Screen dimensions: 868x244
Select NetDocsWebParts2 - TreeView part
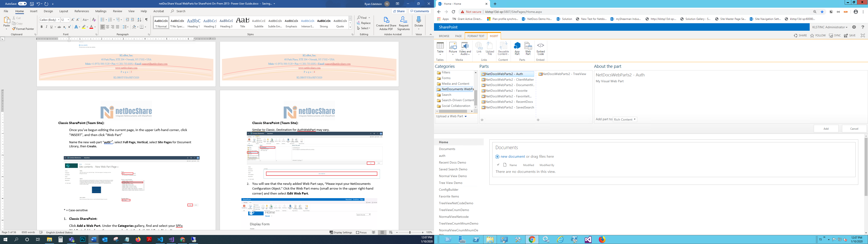(562, 74)
